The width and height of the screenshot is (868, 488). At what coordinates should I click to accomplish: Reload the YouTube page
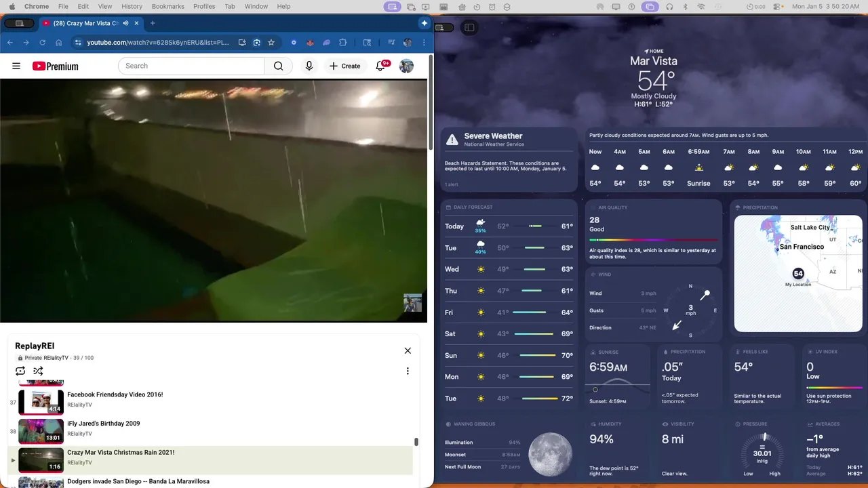click(x=43, y=42)
